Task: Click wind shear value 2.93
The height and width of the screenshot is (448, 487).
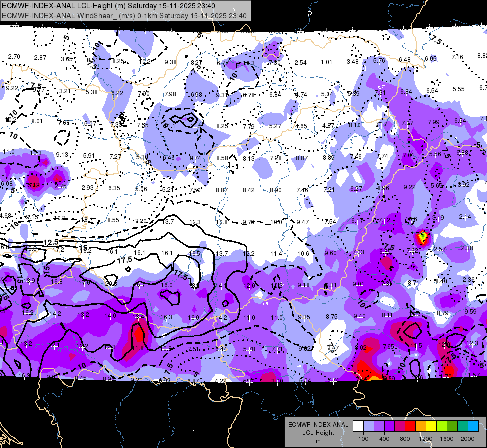Action: tap(87, 188)
